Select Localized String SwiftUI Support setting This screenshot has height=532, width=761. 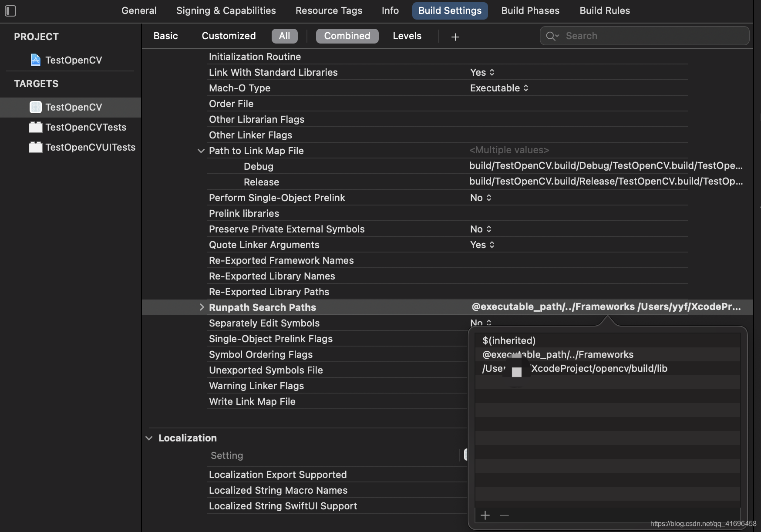click(283, 506)
